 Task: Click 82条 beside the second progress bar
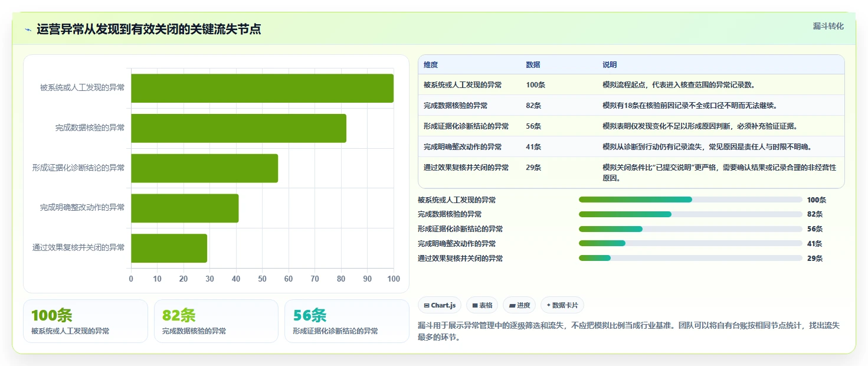pyautogui.click(x=815, y=214)
